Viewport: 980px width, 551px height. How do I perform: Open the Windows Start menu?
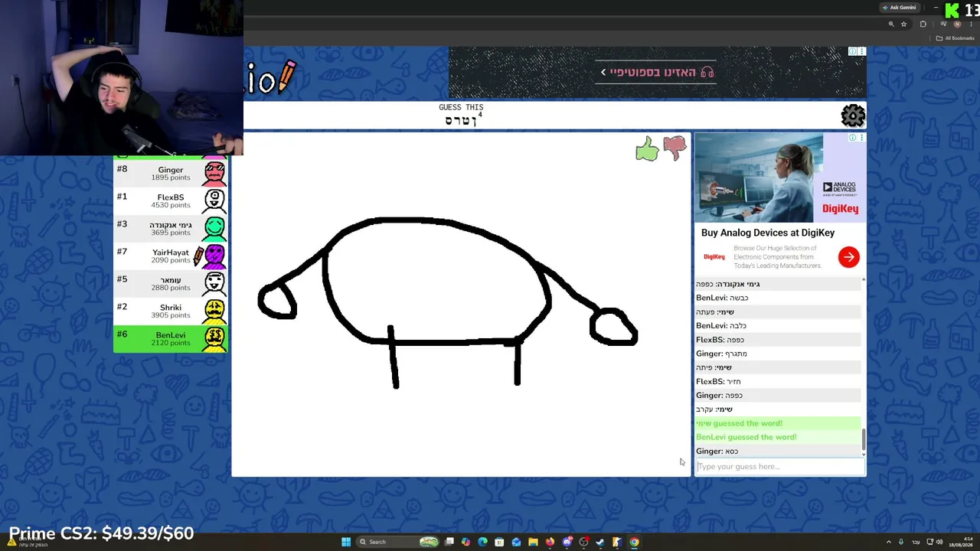click(x=346, y=542)
